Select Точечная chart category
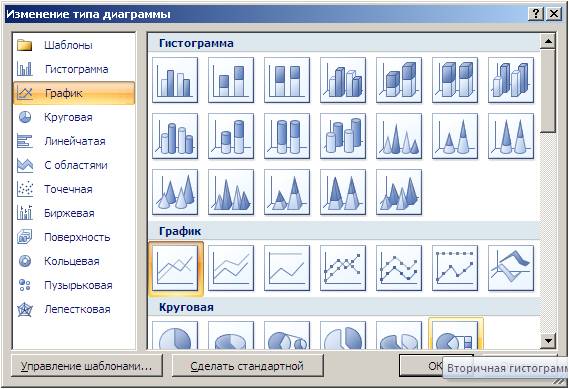This screenshot has width=569, height=389. pos(74,189)
